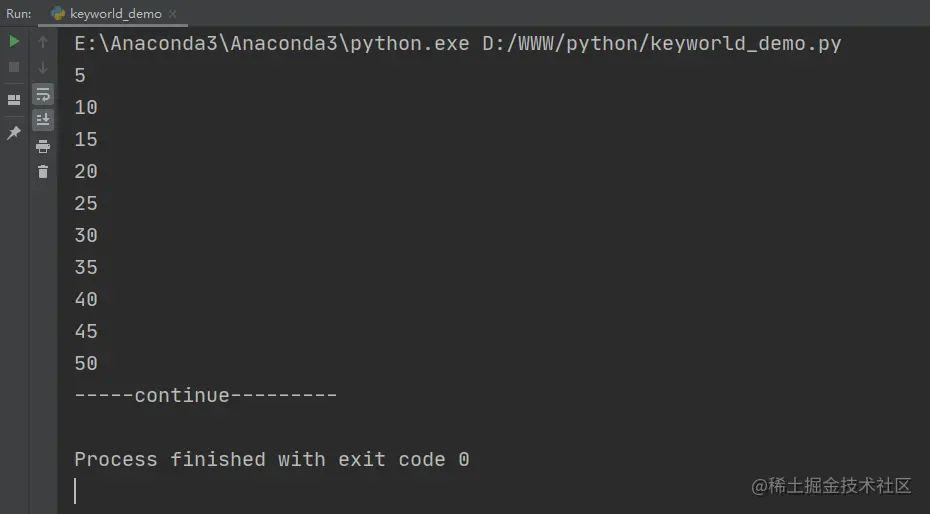The width and height of the screenshot is (930, 514).
Task: Click the green Rerun button
Action: tap(14, 41)
